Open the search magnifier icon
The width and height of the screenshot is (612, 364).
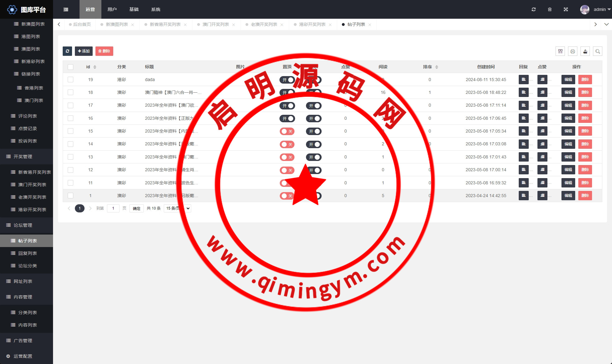point(598,51)
